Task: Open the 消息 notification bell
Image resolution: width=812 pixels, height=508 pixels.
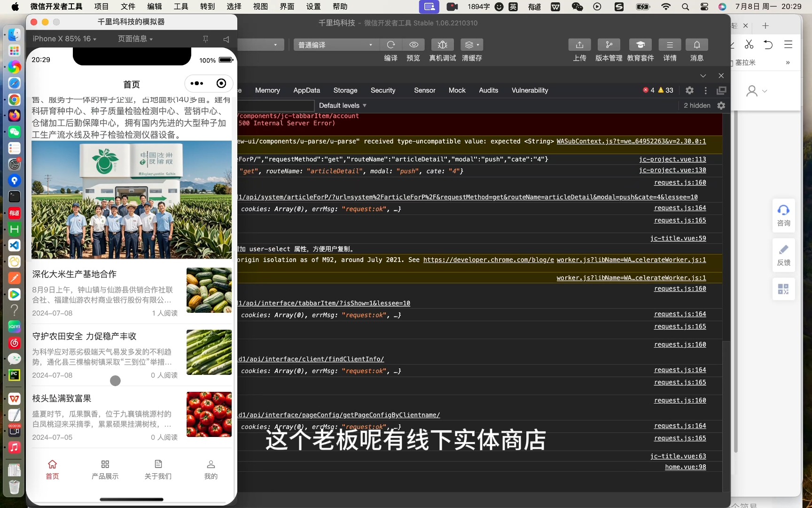Action: (697, 45)
